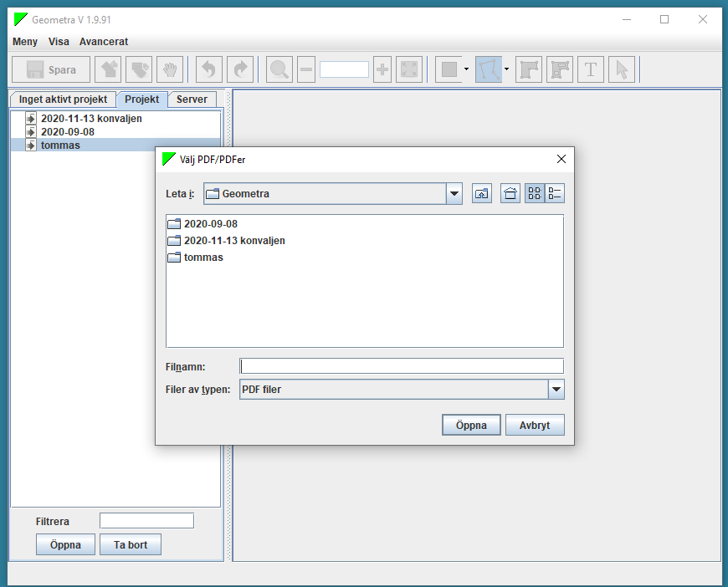Click the toolbar icon right of Spara
The image size is (728, 587).
108,69
